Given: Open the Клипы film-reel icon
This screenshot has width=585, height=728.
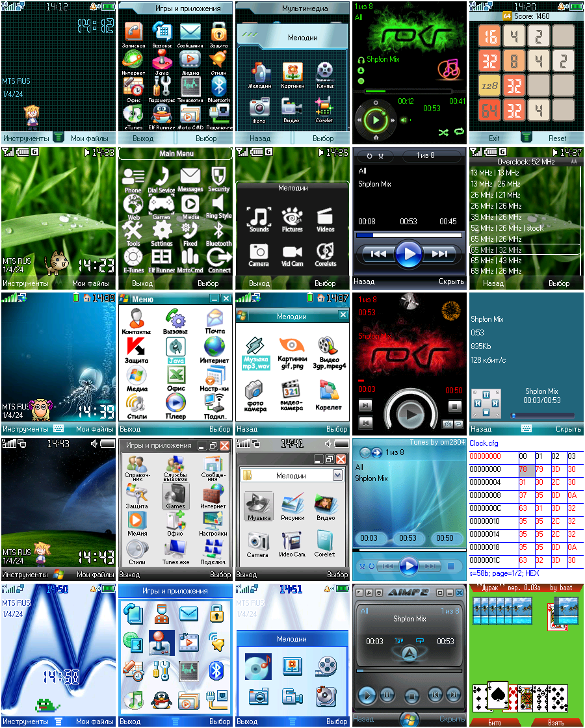Looking at the screenshot, I should tap(325, 71).
